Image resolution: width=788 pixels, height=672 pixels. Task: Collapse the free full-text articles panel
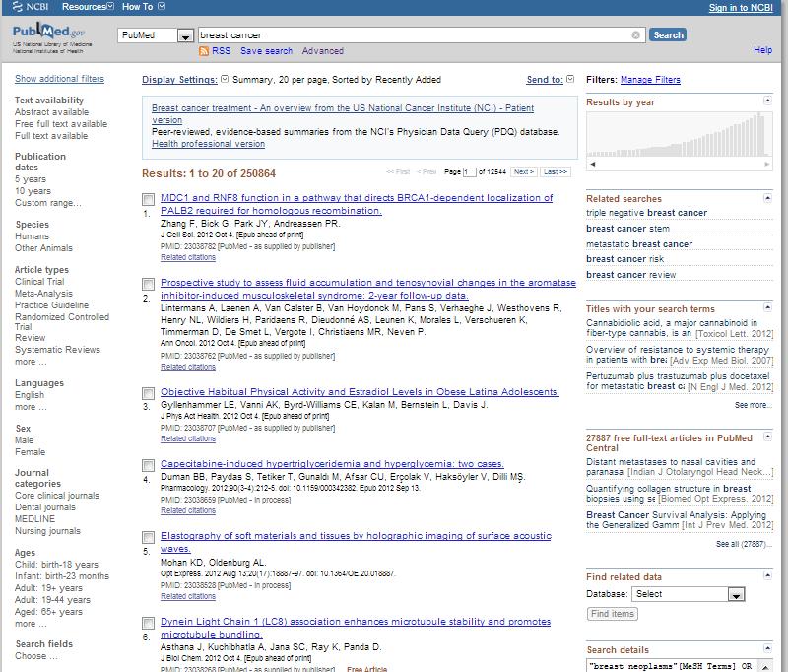[767, 437]
